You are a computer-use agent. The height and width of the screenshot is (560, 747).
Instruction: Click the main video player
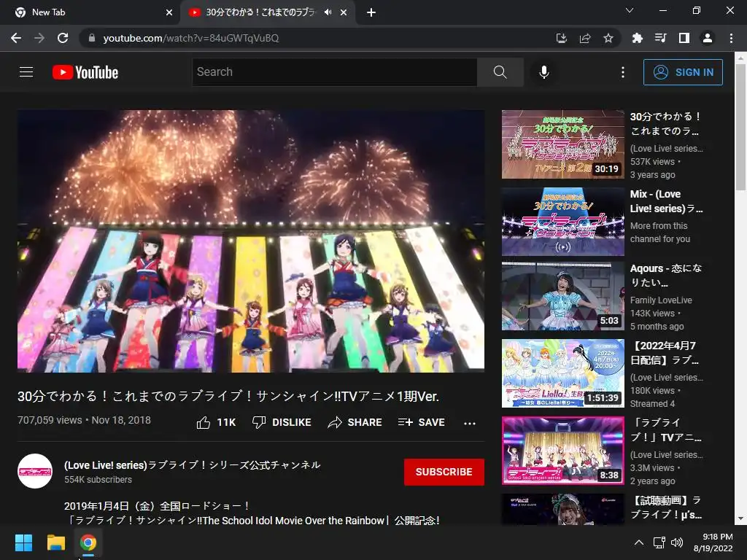251,241
